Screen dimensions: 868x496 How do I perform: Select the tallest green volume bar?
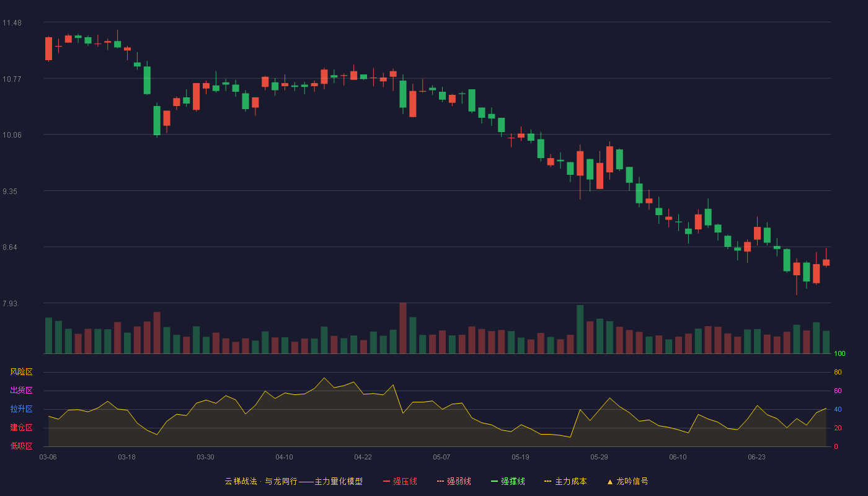[580, 329]
